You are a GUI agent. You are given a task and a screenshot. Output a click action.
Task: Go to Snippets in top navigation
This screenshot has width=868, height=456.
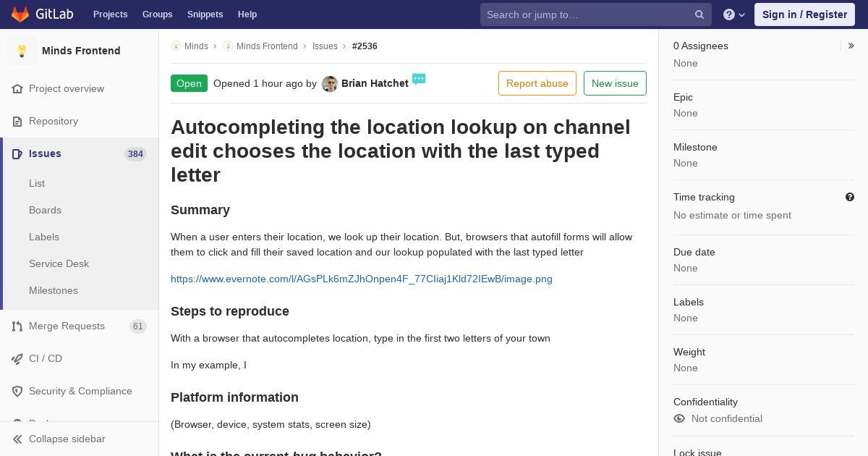click(205, 14)
